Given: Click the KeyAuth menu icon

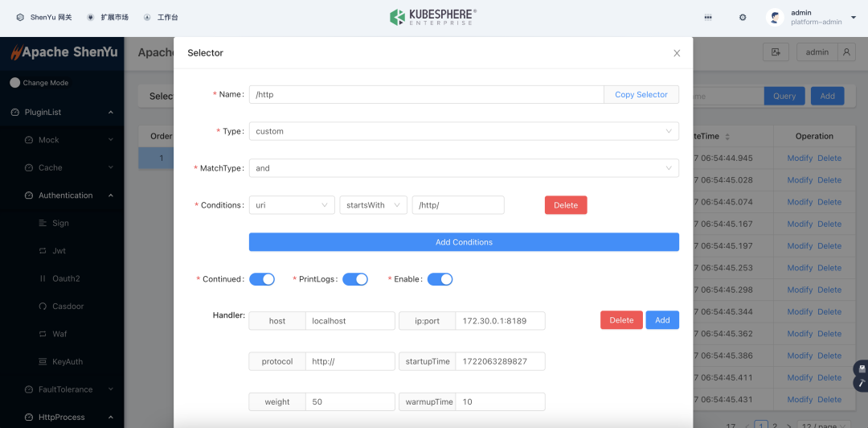Looking at the screenshot, I should tap(43, 361).
